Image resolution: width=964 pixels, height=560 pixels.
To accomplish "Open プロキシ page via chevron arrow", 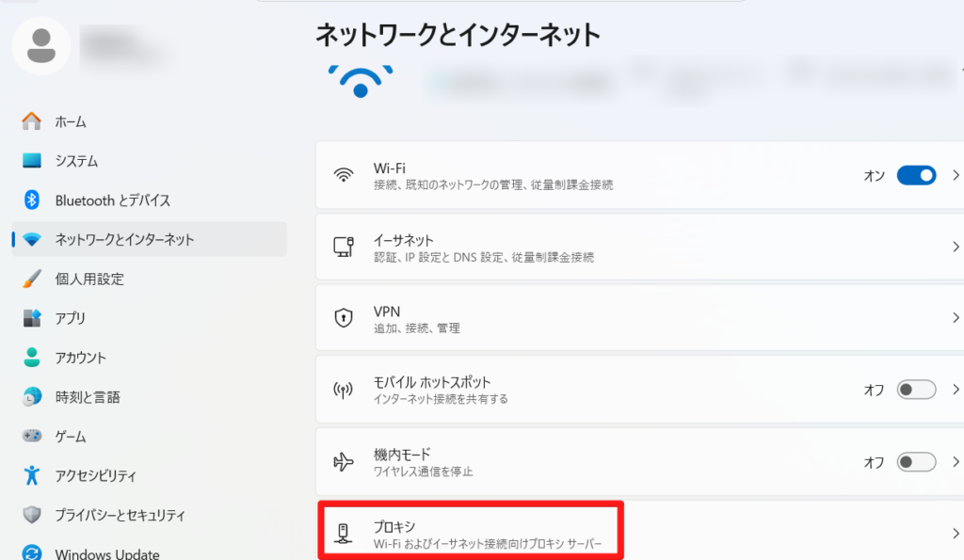I will (956, 533).
